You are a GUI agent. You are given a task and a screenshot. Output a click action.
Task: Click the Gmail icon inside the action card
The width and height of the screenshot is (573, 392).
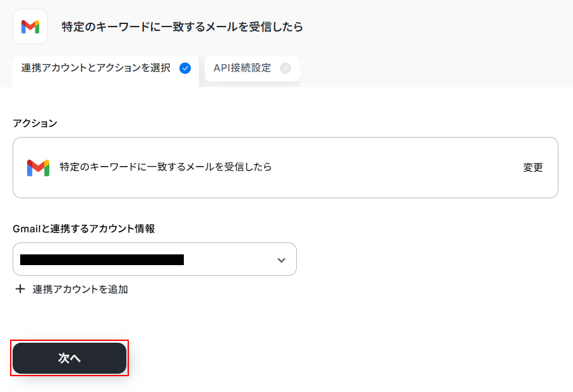38,167
